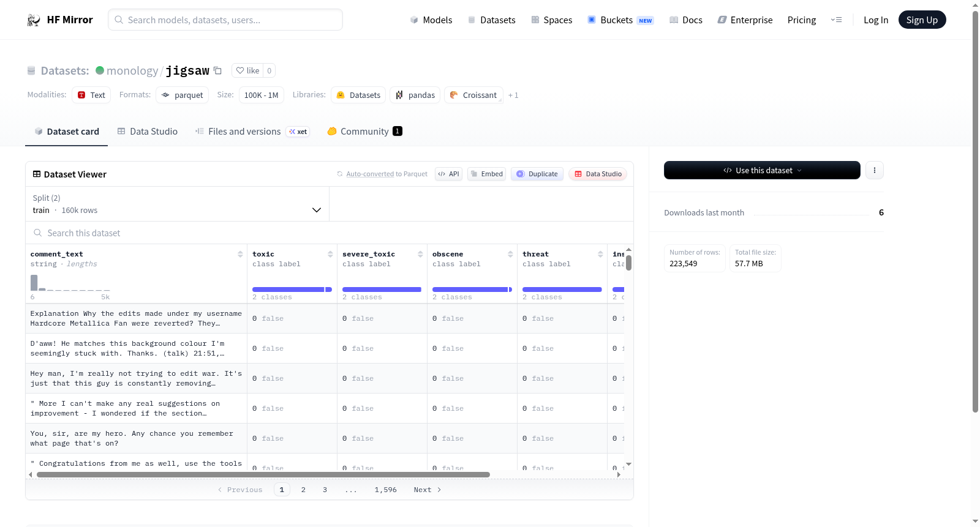Go to page 2 of the dataset
980x527 pixels.
(x=303, y=490)
